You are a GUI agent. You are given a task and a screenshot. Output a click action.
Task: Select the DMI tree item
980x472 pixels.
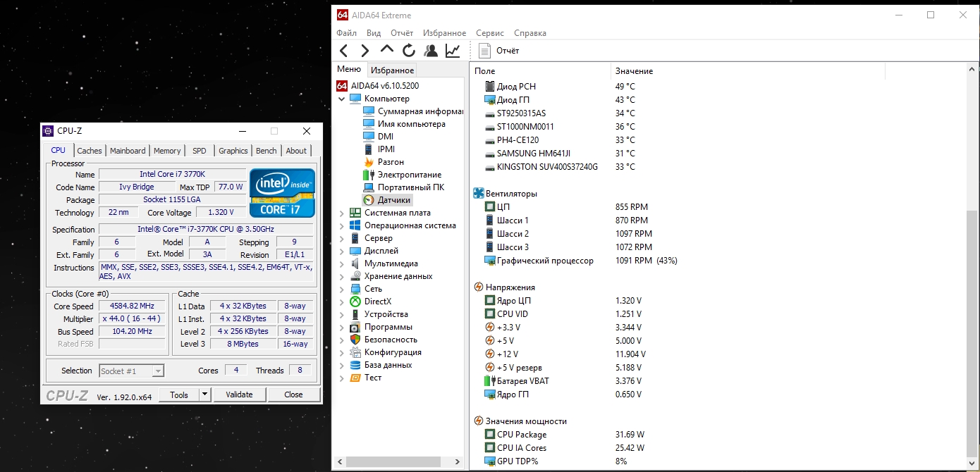(x=386, y=137)
